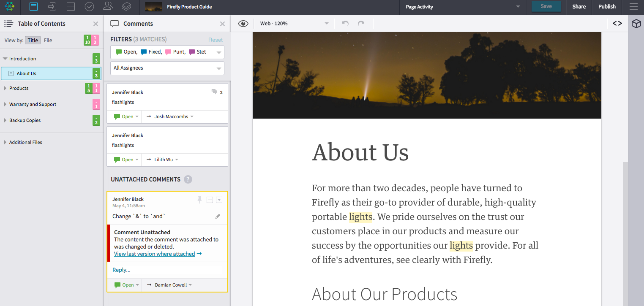Toggle preview mode with the eye icon
The height and width of the screenshot is (306, 644).
coord(243,24)
